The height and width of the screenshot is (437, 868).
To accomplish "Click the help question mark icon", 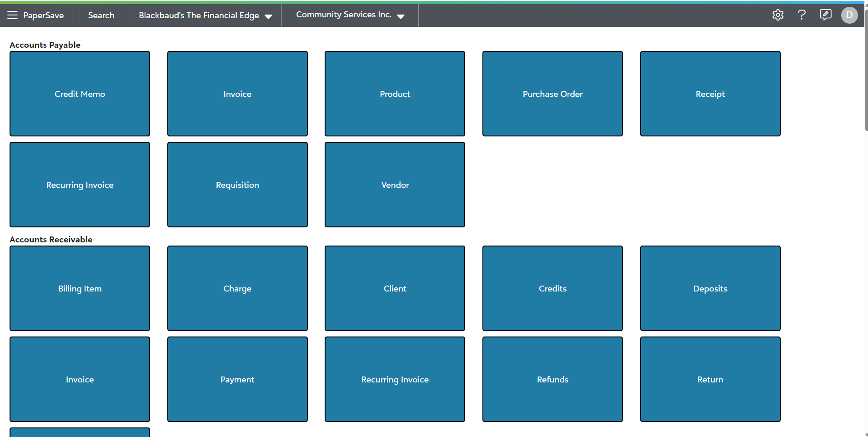I will pyautogui.click(x=802, y=15).
